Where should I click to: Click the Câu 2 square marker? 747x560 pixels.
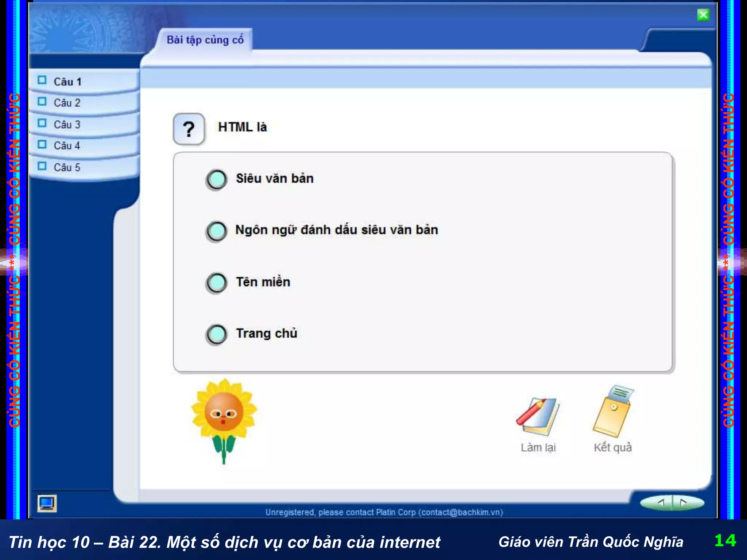point(42,101)
